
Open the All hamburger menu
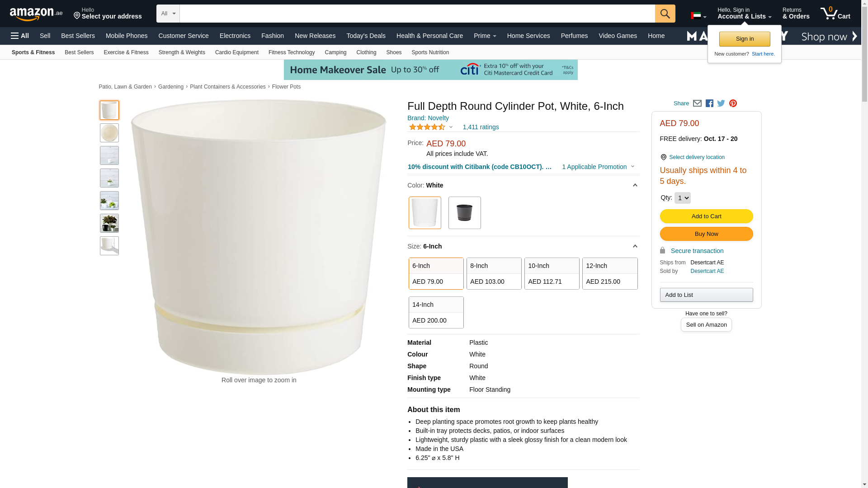[20, 36]
